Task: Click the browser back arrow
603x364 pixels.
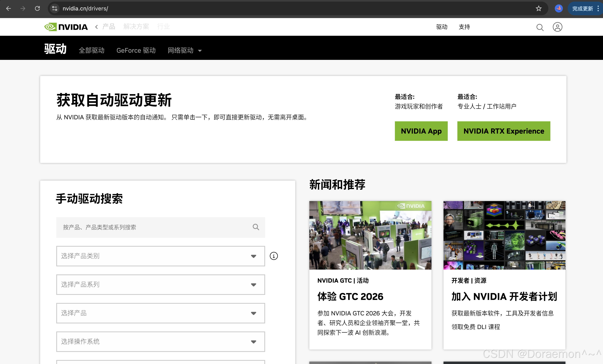Action: tap(9, 9)
